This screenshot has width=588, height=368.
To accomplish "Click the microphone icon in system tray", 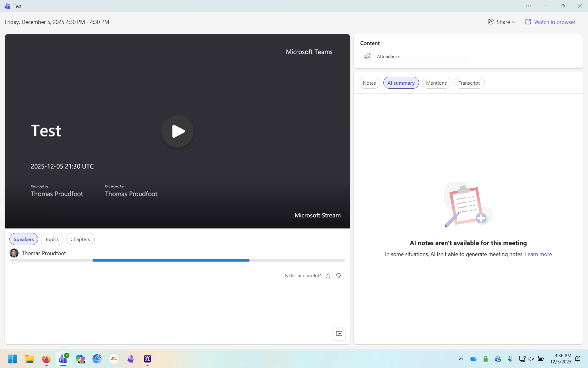I will click(x=510, y=359).
